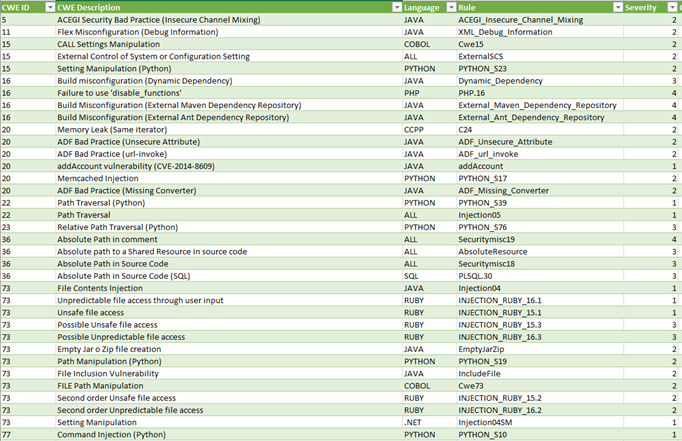The width and height of the screenshot is (682, 441).
Task: Select the CWE Description header cell
Action: (229, 7)
